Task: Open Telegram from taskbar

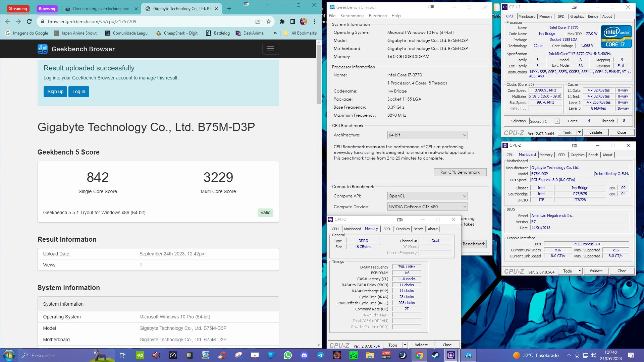Action: pos(321,355)
